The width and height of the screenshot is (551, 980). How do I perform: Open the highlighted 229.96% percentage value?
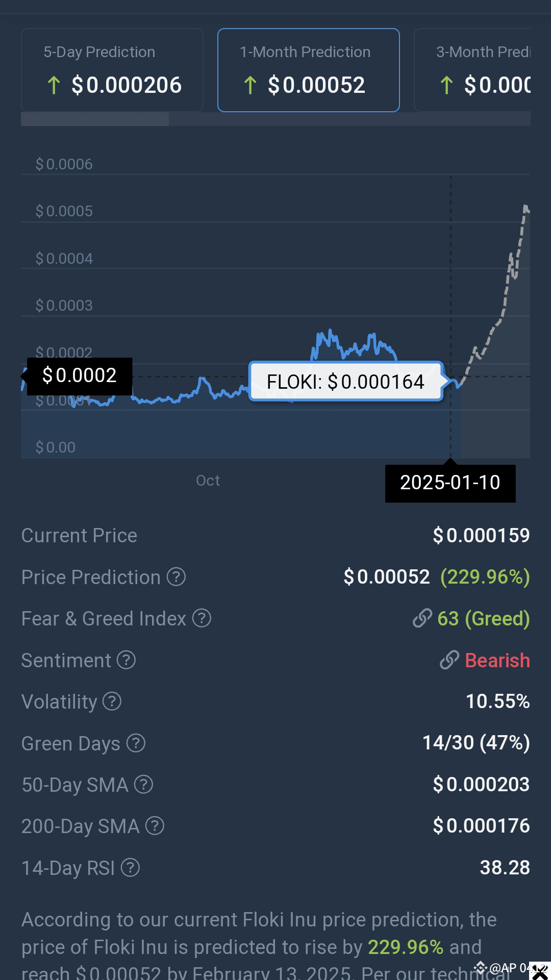click(486, 577)
